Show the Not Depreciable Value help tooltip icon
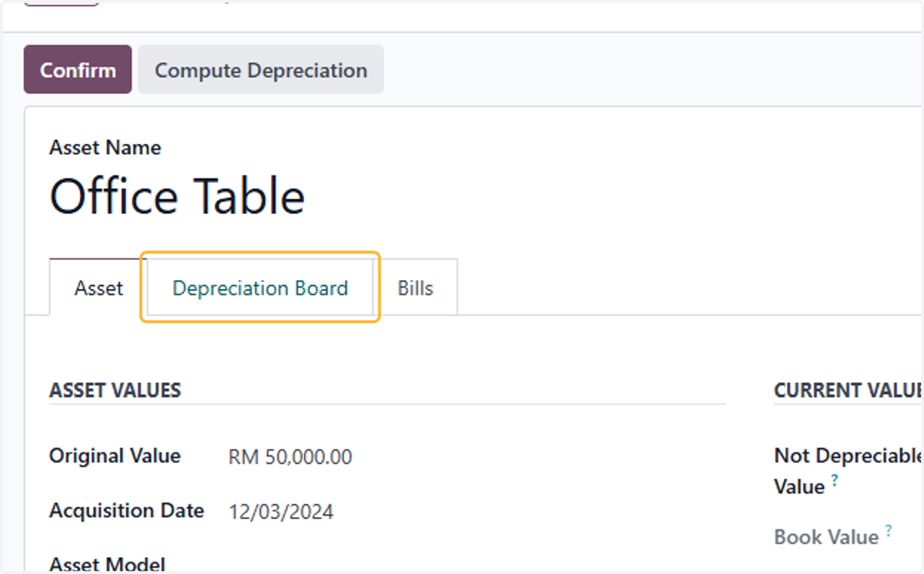Viewport: 924px width, 574px height. coord(835,480)
